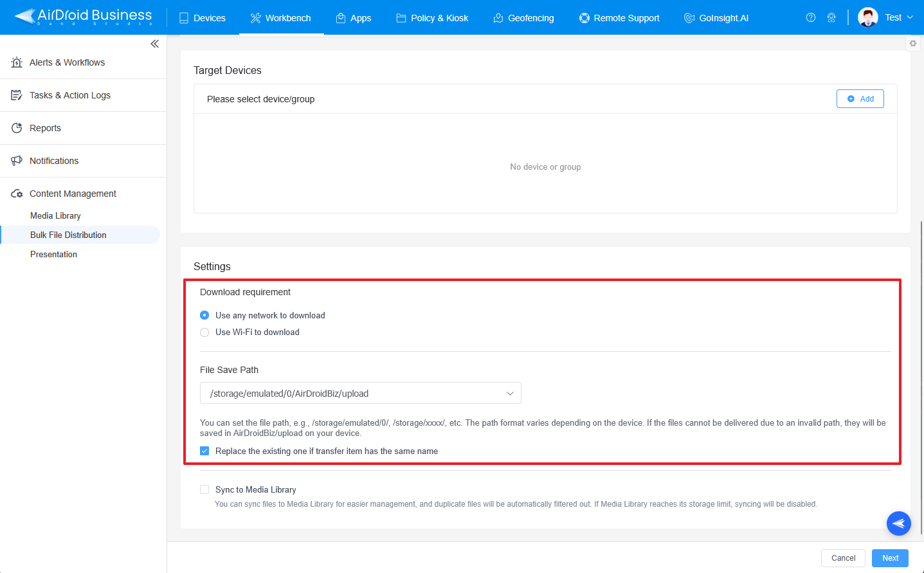Click the profile avatar picture

[x=868, y=17]
